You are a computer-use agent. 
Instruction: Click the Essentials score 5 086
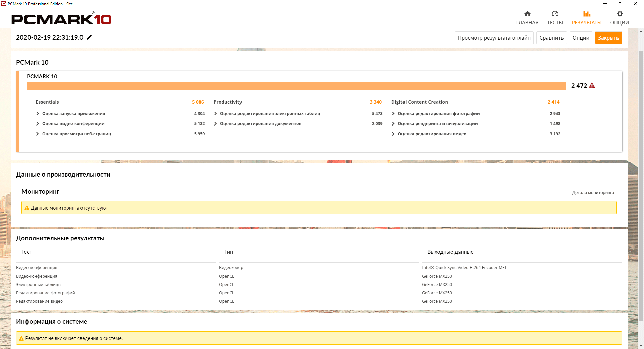(x=198, y=102)
